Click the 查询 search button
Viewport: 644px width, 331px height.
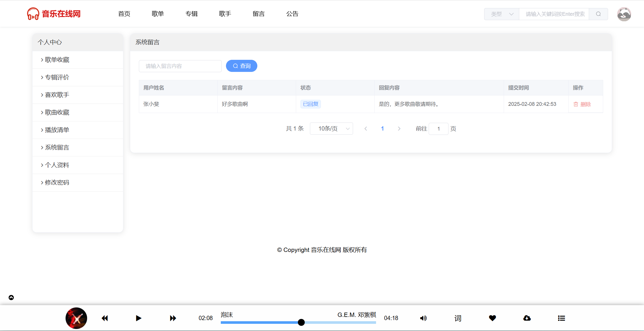click(241, 66)
